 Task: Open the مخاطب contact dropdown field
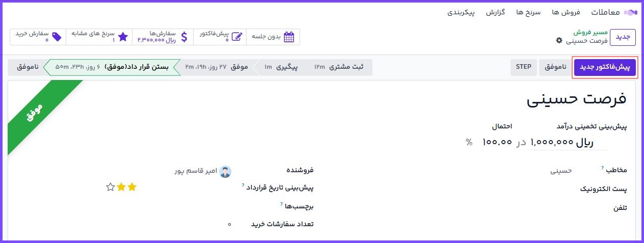pos(509,171)
